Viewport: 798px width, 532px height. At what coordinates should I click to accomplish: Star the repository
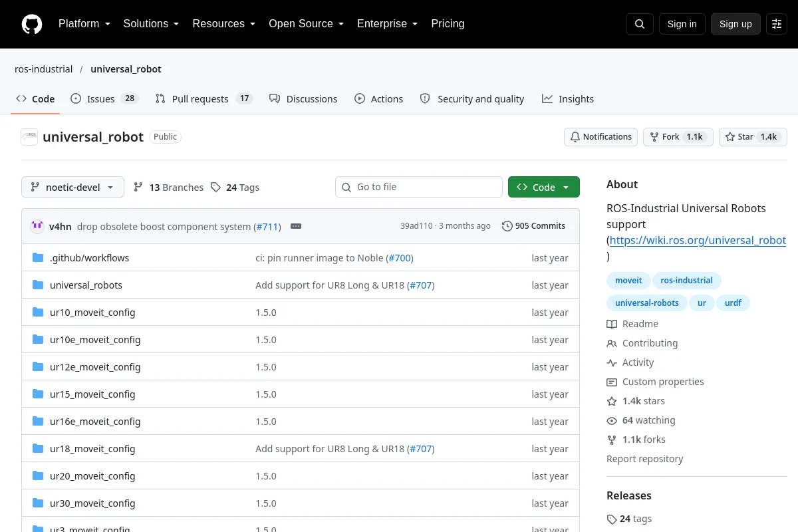coord(753,137)
